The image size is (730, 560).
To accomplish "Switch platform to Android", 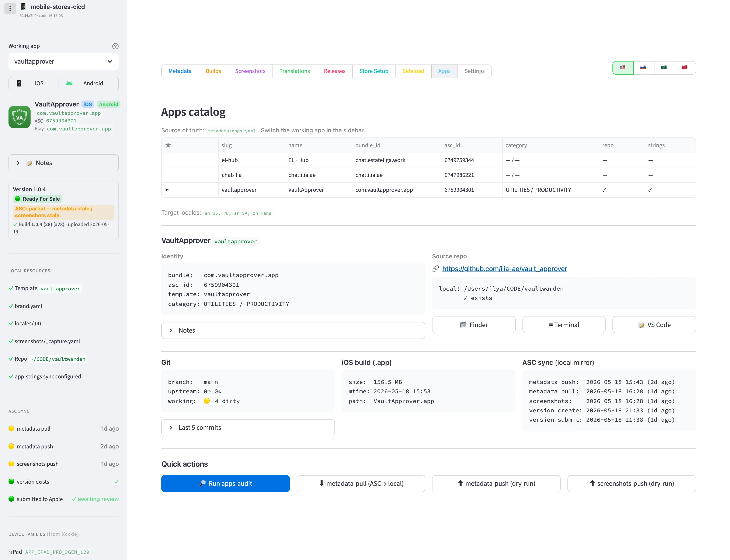I will (x=89, y=83).
